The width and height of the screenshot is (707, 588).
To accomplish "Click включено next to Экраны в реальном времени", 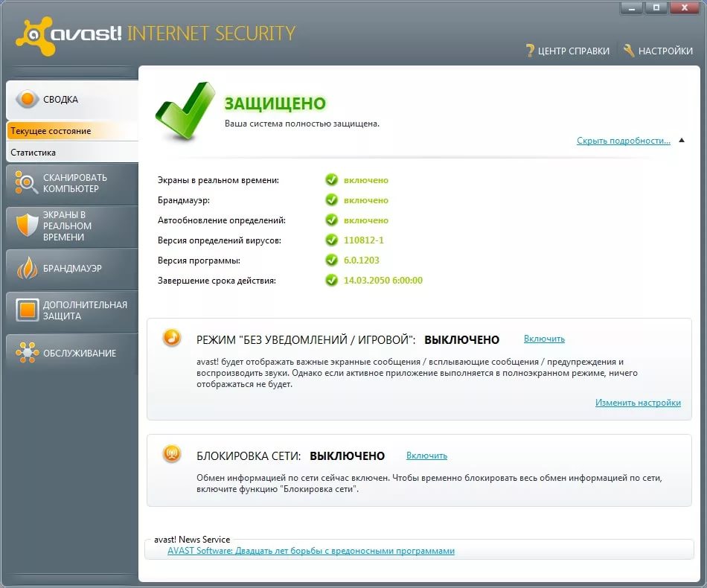I will [x=365, y=180].
